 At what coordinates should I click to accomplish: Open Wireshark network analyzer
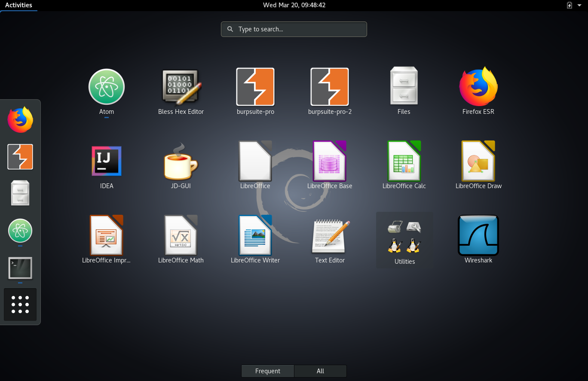coord(478,236)
